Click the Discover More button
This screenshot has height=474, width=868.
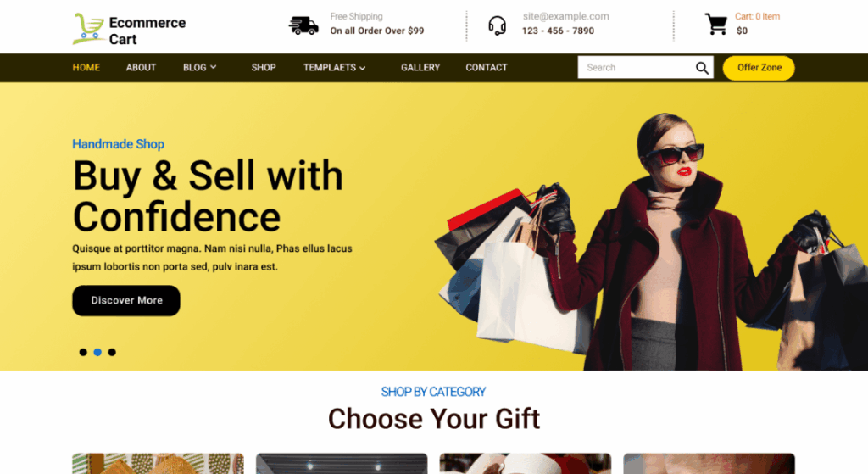pyautogui.click(x=126, y=301)
